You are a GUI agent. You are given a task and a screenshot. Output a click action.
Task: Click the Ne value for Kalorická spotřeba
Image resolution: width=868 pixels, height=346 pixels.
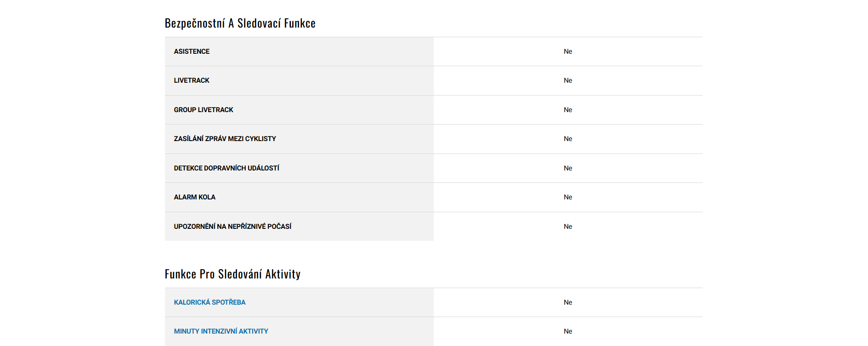coord(568,302)
